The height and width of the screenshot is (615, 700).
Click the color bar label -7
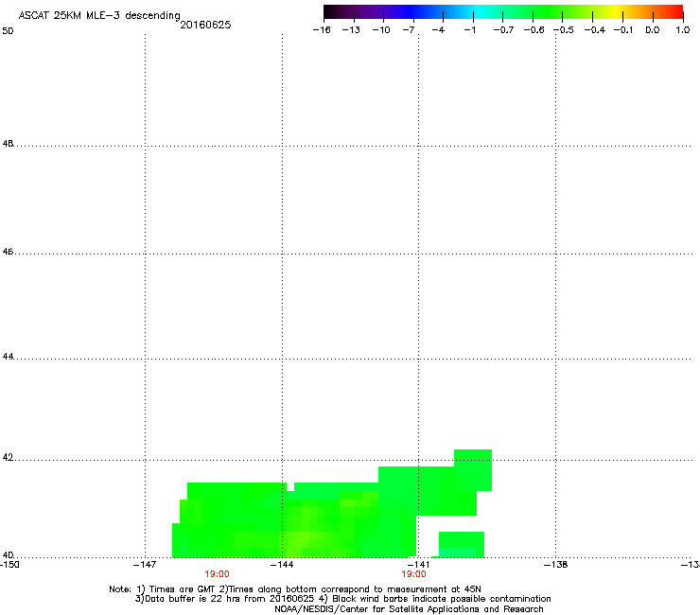(409, 30)
